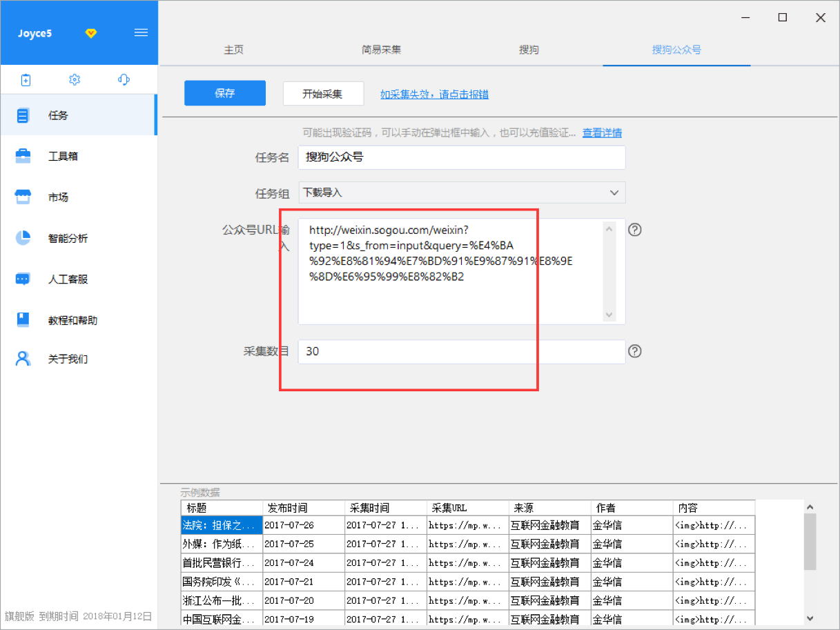Click the 开始采集 start collection button
This screenshot has width=840, height=630.
coord(324,92)
